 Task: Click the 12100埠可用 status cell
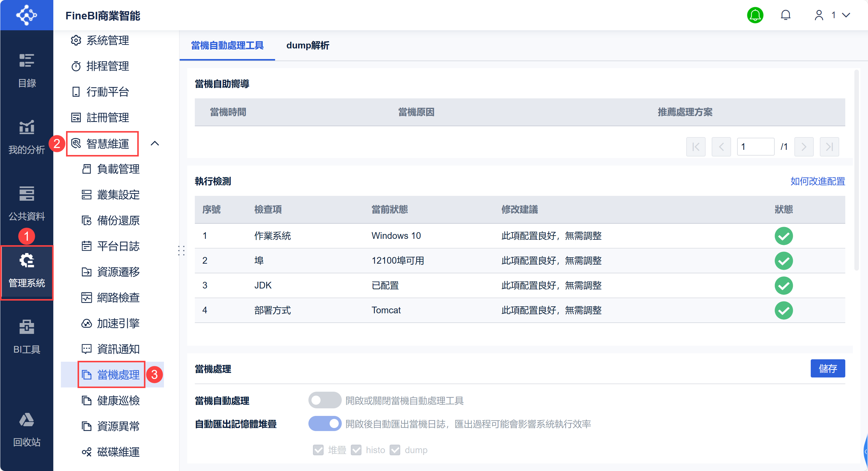click(397, 260)
